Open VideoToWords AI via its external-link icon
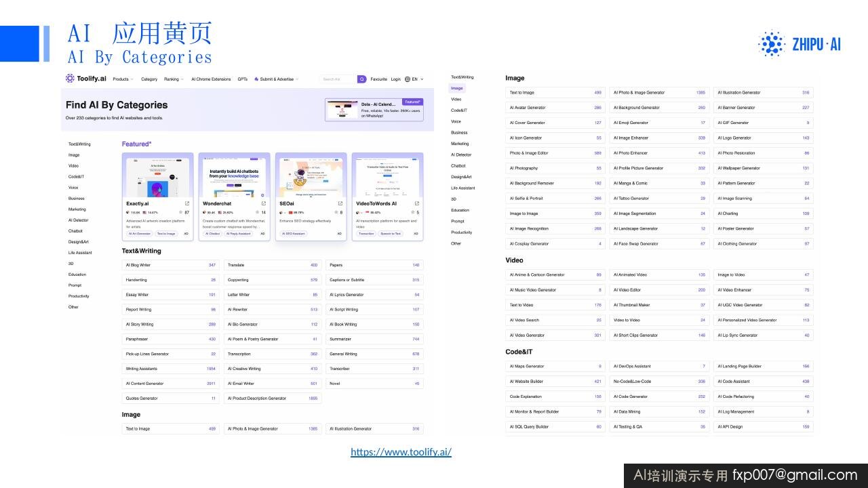The image size is (868, 488). 417,203
